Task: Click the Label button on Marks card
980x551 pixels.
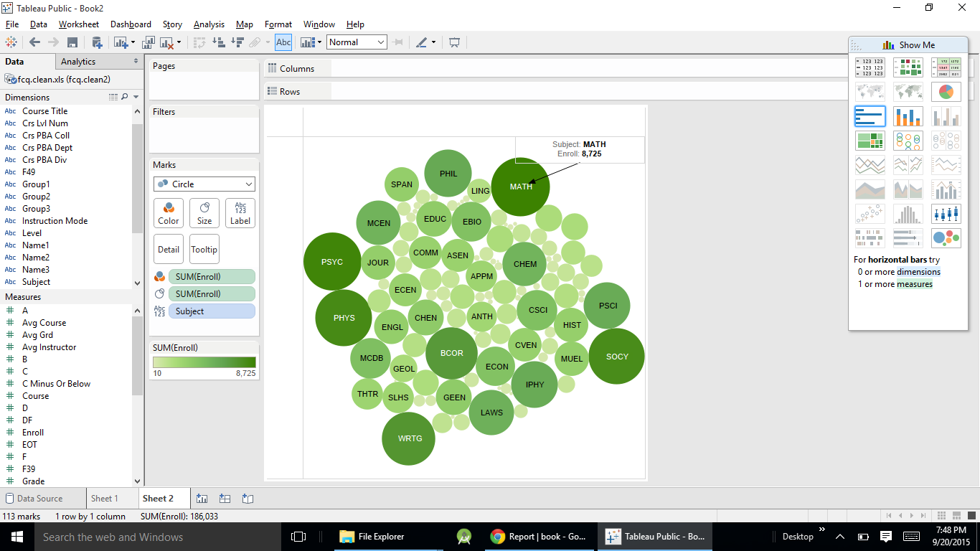Action: click(240, 213)
